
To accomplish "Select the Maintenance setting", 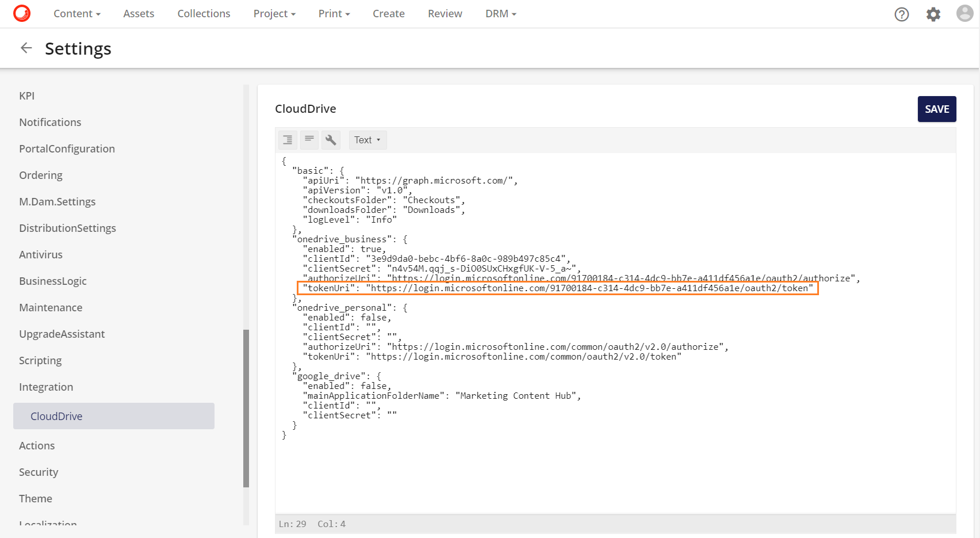I will click(51, 307).
